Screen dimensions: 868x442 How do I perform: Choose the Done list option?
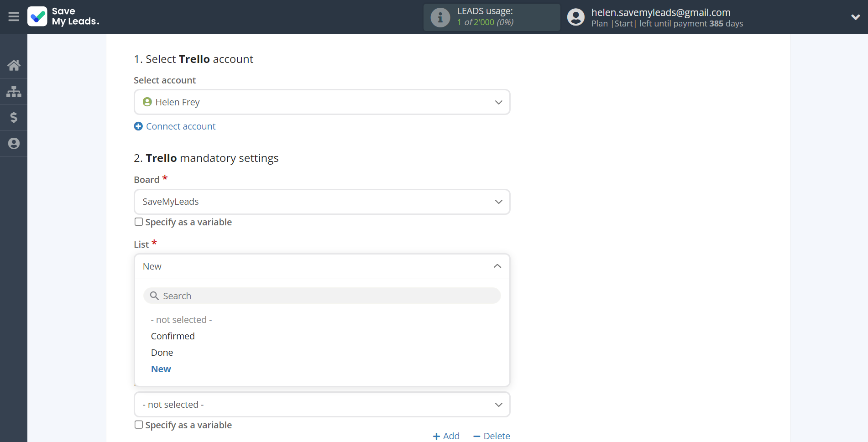pyautogui.click(x=162, y=353)
